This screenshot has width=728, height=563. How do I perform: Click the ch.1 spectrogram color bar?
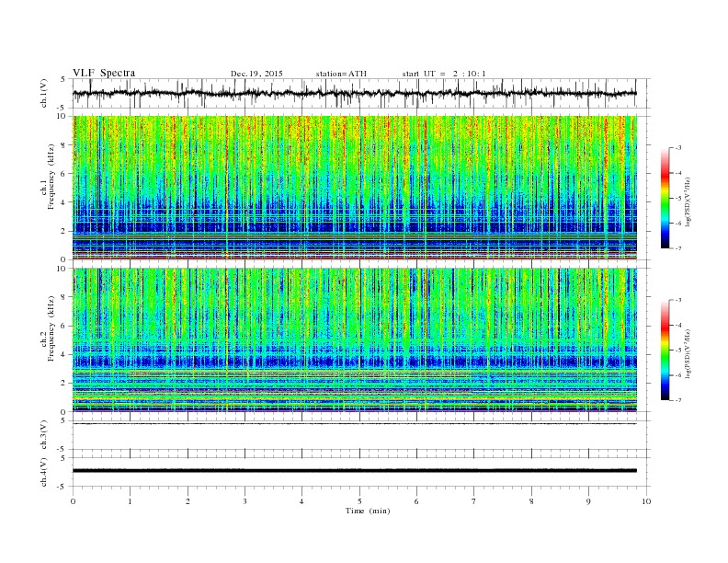[665, 199]
